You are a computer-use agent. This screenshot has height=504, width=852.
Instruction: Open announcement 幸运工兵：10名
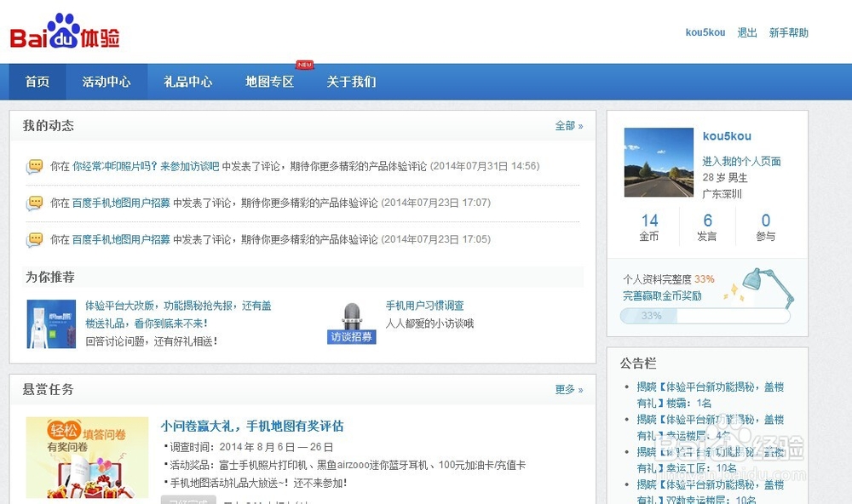[711, 460]
